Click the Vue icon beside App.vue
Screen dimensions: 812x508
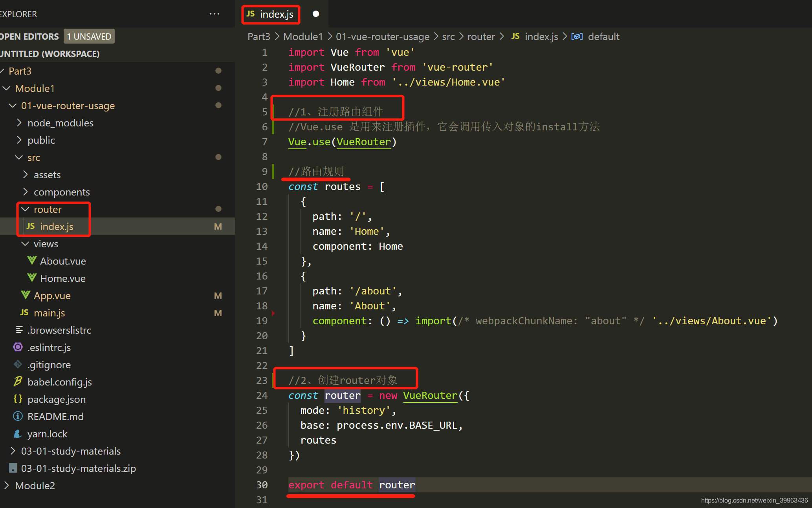coord(26,295)
